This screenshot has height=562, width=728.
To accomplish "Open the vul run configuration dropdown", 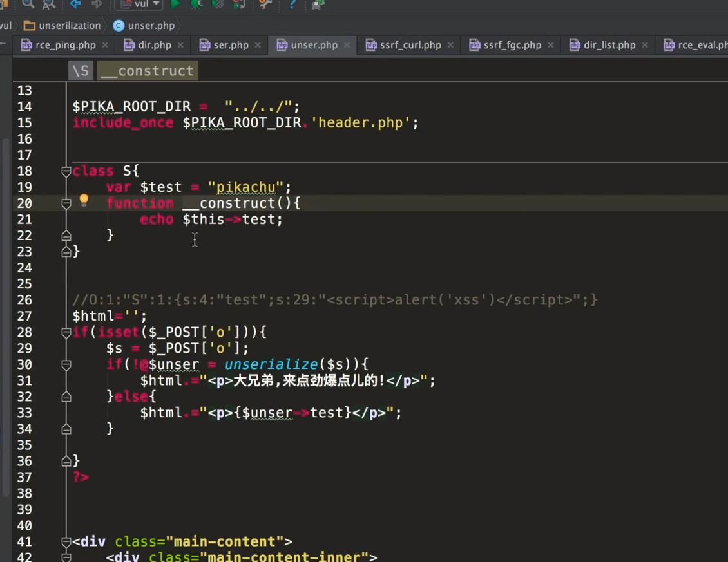I will point(139,4).
